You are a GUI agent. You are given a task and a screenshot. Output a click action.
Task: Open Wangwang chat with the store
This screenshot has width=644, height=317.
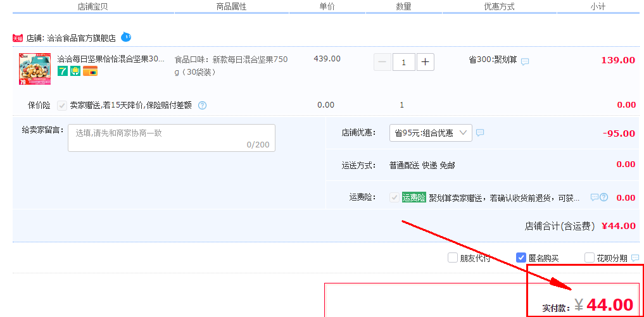click(125, 37)
